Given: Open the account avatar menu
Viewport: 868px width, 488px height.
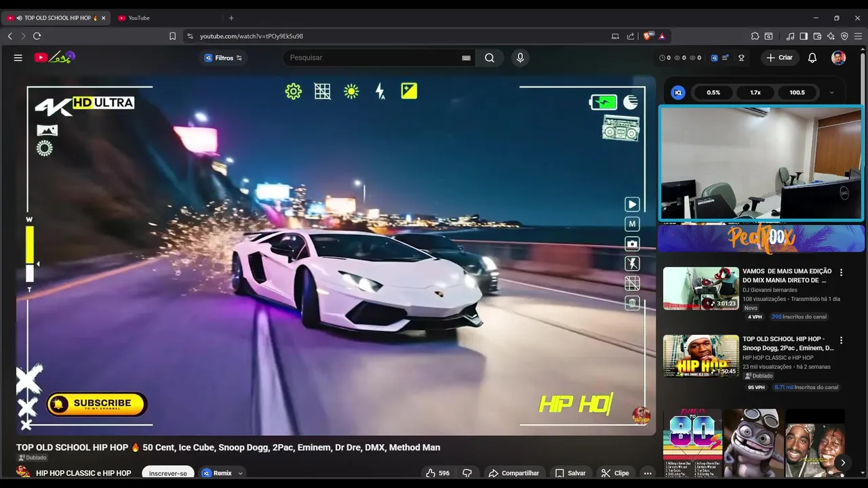Looking at the screenshot, I should click(839, 58).
